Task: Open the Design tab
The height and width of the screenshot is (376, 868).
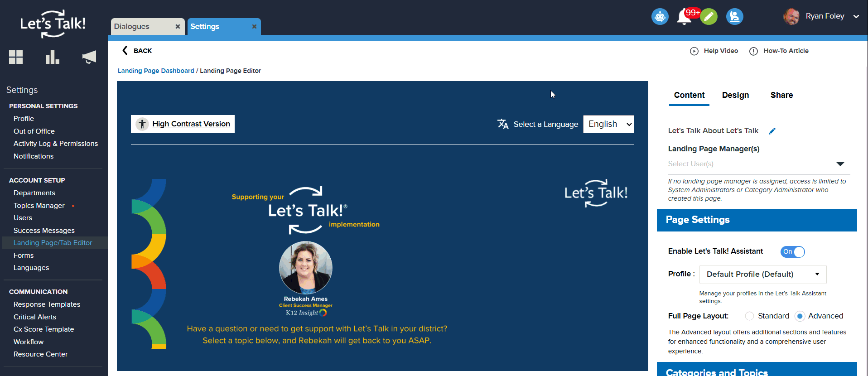Action: click(735, 95)
